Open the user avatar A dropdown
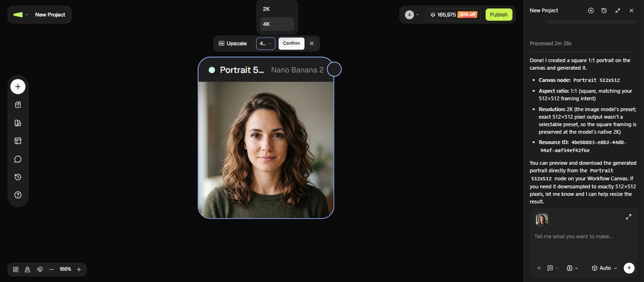This screenshot has width=644, height=282. tap(412, 15)
